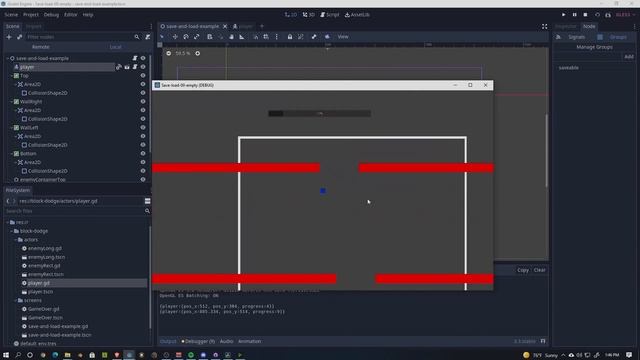This screenshot has width=640, height=360.
Task: Toggle visibility of WallLeft node
Action: tap(143, 127)
